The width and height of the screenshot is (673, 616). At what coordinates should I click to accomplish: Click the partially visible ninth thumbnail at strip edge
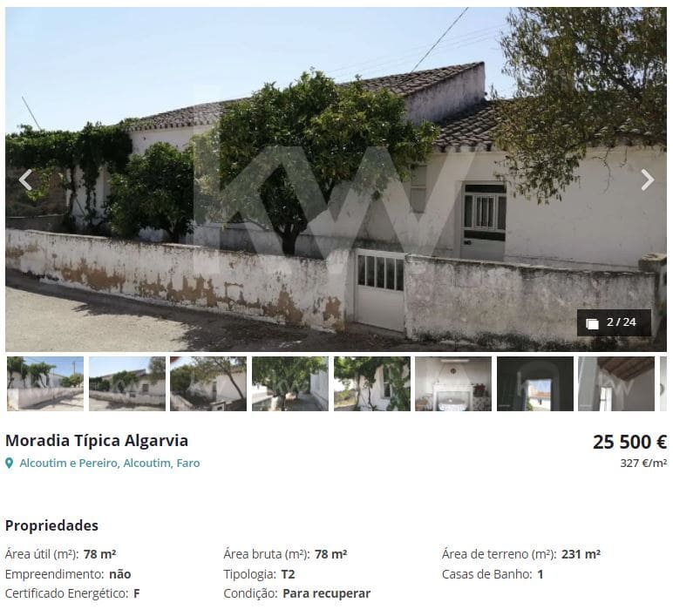click(663, 384)
